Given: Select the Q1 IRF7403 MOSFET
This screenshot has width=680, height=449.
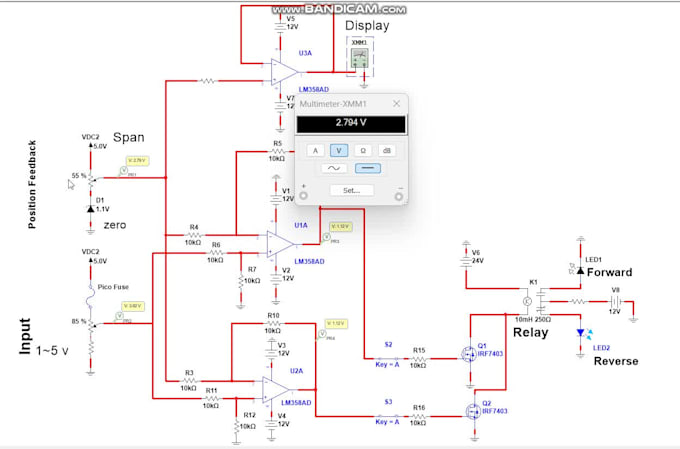Looking at the screenshot, I should [x=470, y=354].
